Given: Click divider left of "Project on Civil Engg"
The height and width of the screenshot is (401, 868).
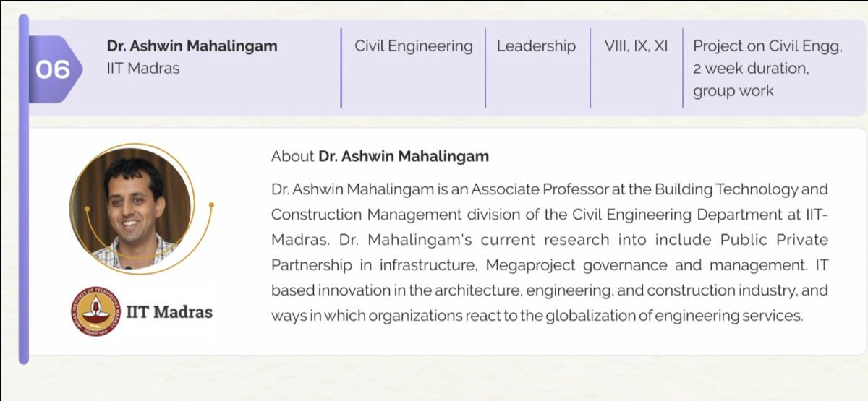Looking at the screenshot, I should [x=682, y=69].
